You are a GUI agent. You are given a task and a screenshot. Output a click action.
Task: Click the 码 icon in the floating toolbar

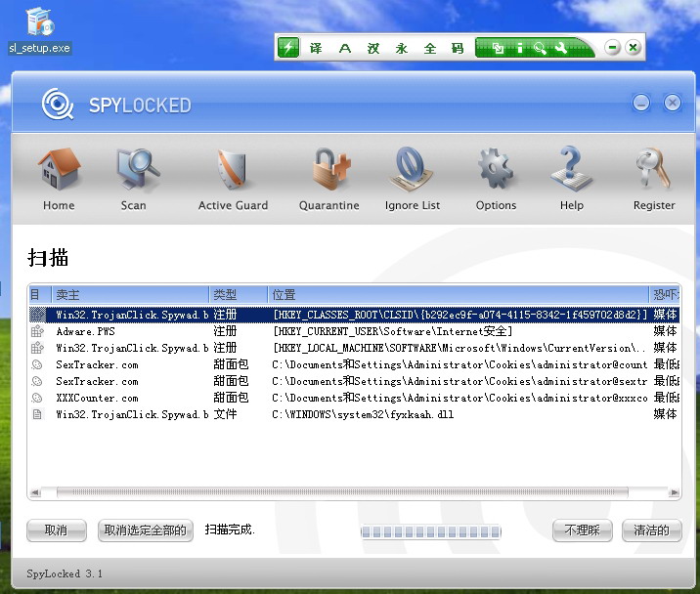click(458, 48)
